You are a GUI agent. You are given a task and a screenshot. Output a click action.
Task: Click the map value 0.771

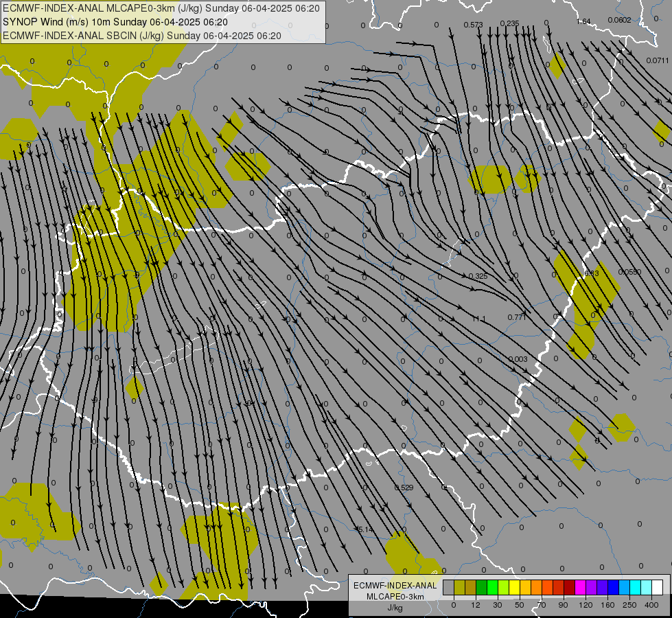(x=516, y=317)
